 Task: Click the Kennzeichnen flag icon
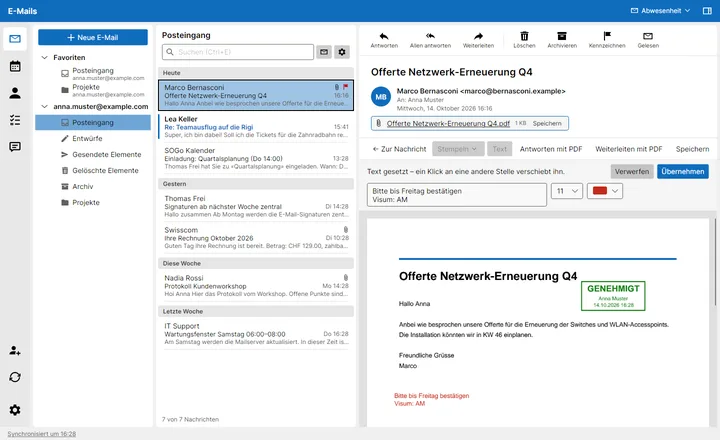pos(607,40)
